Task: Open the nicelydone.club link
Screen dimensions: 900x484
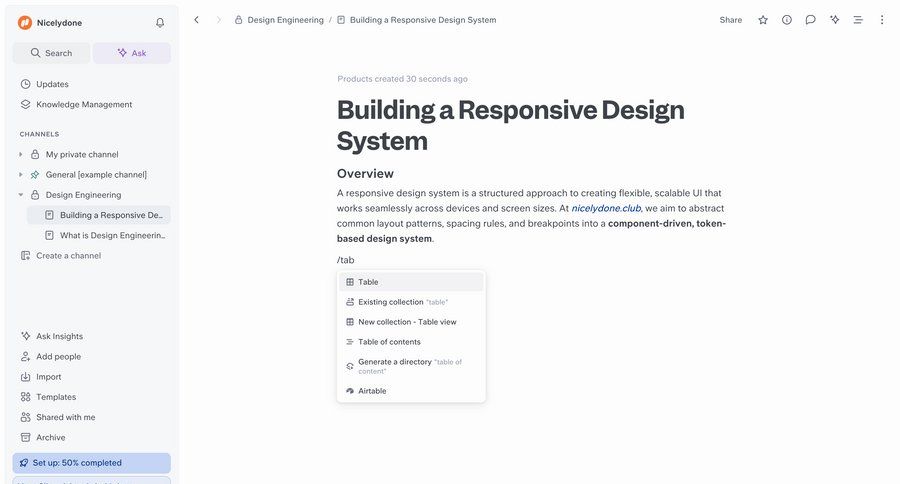Action: click(x=606, y=208)
